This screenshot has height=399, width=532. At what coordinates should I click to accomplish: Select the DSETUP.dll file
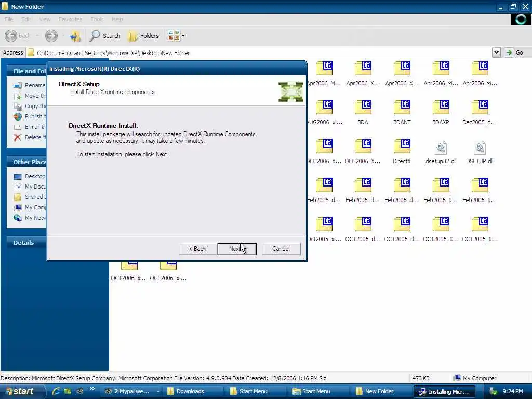(x=480, y=152)
